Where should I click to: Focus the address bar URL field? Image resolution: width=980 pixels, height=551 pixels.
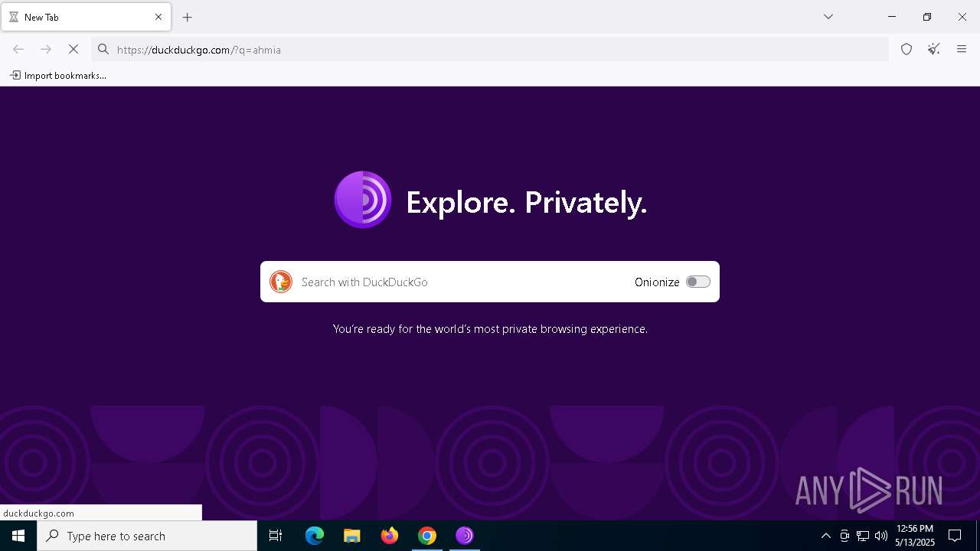tap(490, 50)
